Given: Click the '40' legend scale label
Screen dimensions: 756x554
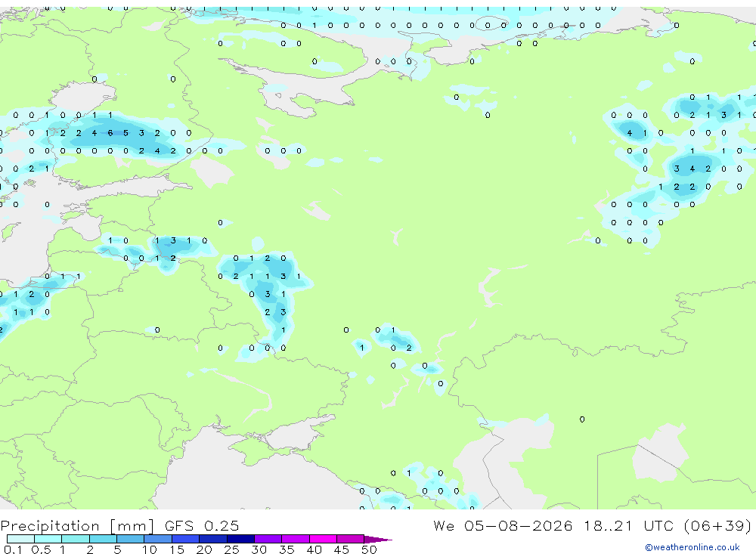Looking at the screenshot, I should pos(314,549).
